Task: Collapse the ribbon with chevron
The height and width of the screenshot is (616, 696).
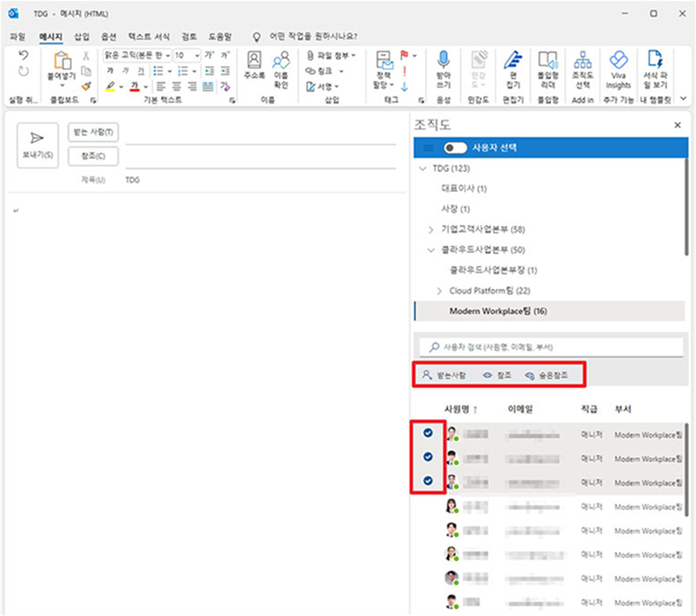Action: tap(683, 98)
